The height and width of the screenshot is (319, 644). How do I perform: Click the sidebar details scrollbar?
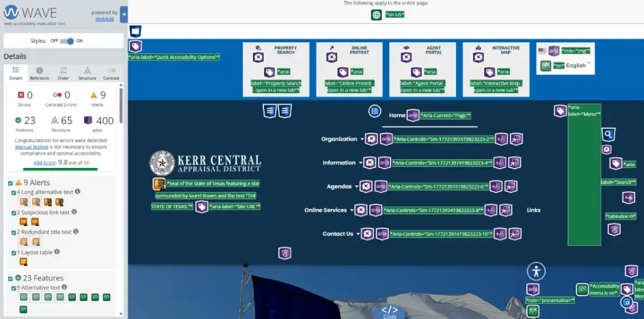coord(121,105)
